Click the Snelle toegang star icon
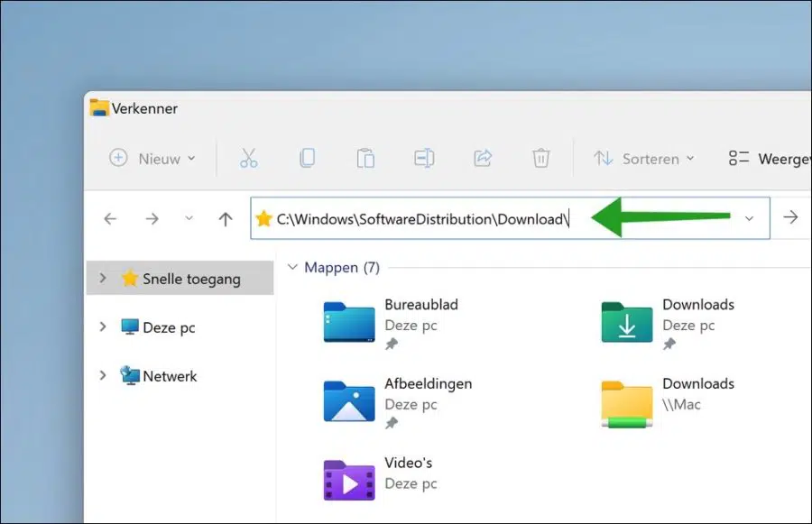 pos(129,279)
